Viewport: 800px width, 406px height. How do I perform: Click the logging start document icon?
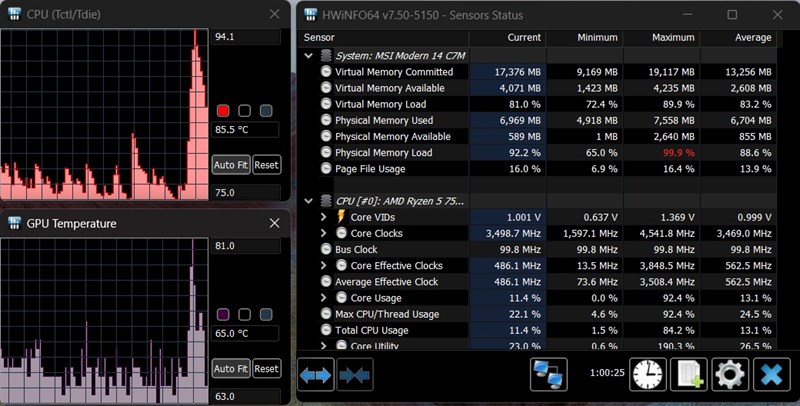(x=689, y=375)
